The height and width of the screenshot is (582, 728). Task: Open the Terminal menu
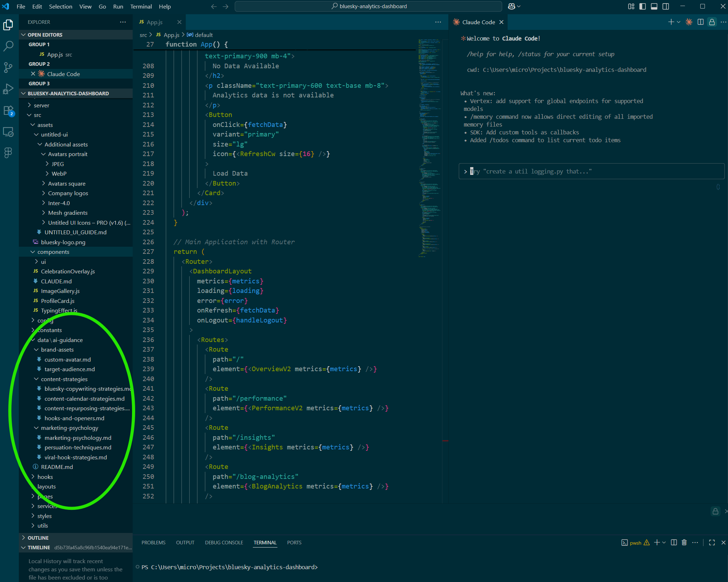pyautogui.click(x=141, y=6)
